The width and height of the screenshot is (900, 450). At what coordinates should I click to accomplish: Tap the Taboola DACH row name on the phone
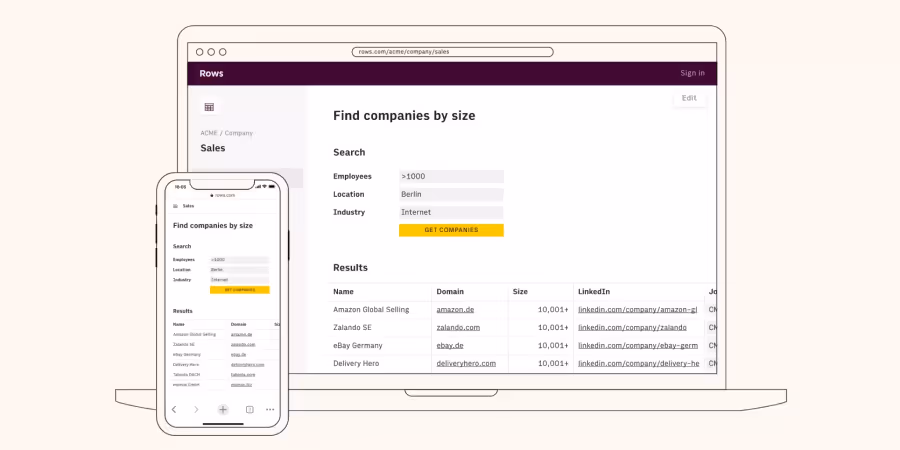(186, 375)
